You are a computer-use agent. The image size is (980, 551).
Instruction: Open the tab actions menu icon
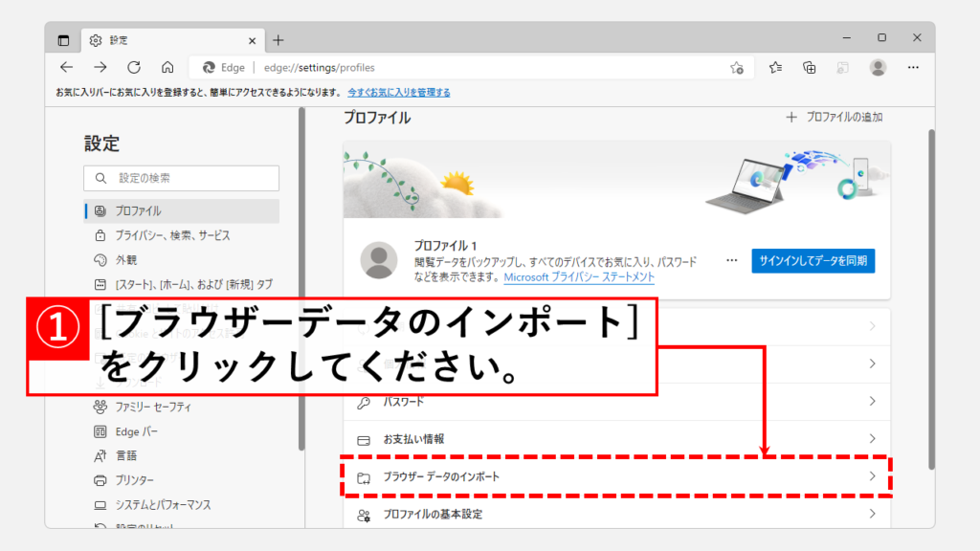(64, 40)
